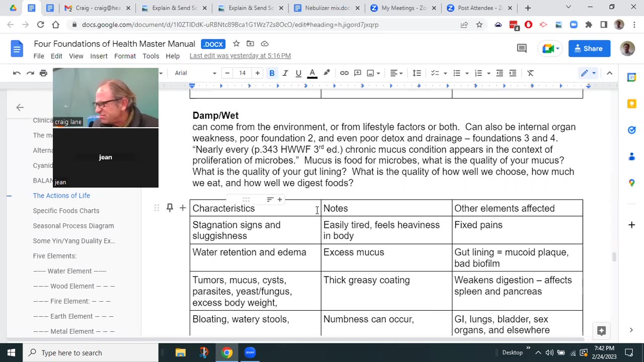Click the insert link icon
The height and width of the screenshot is (362, 644).
tap(344, 73)
